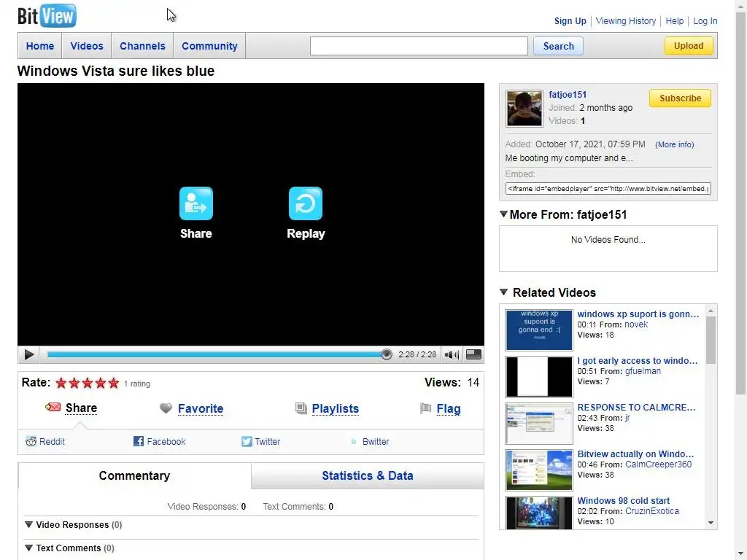This screenshot has height=560, width=747.
Task: Click the Sign Up link
Action: pos(570,21)
